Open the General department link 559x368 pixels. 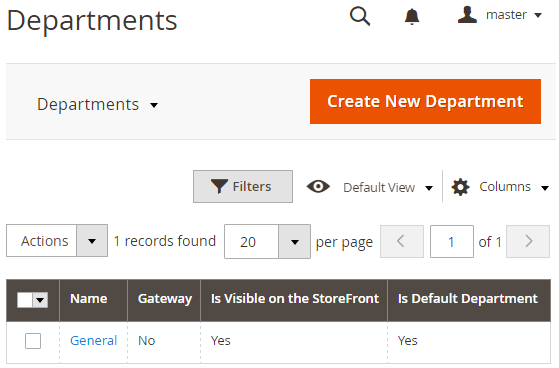(93, 341)
